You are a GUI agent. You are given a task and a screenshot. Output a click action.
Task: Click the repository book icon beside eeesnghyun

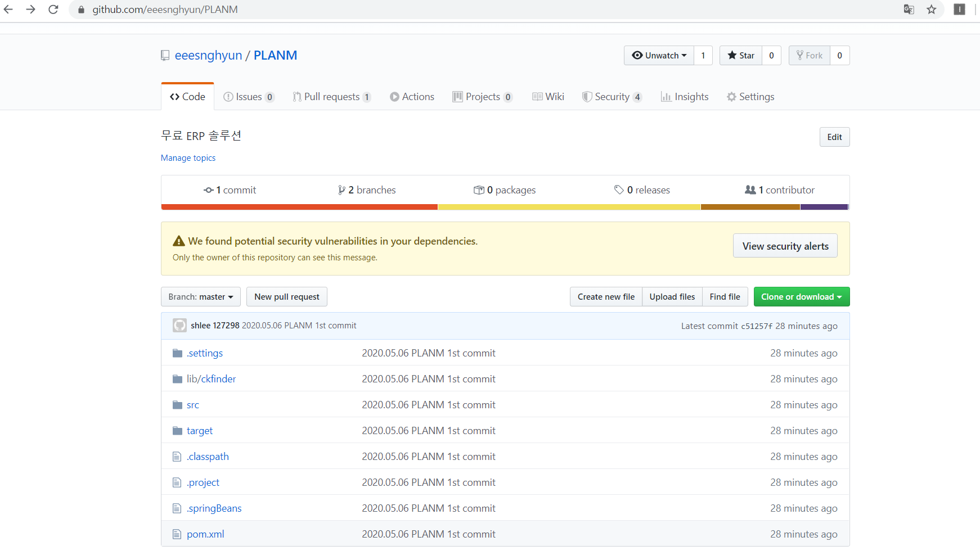pos(165,56)
